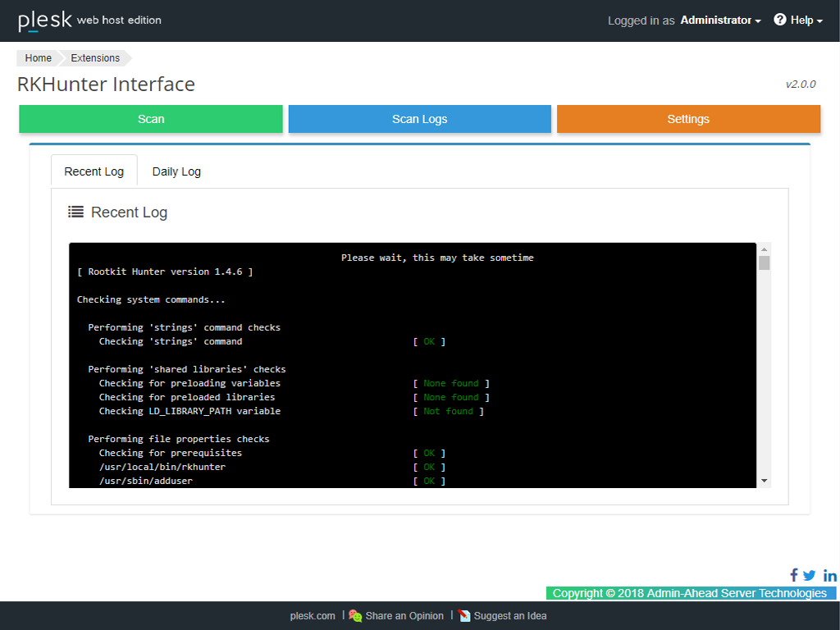The height and width of the screenshot is (630, 840).
Task: Click the 'Checking system commands...' log line
Action: coord(151,299)
